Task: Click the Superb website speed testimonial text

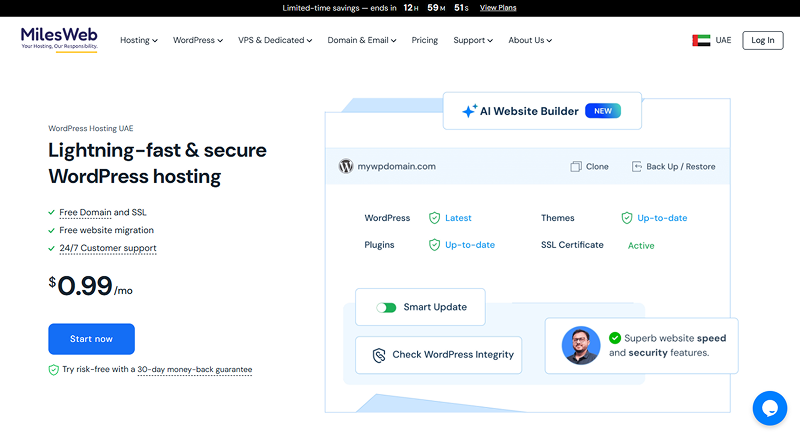Action: 667,345
